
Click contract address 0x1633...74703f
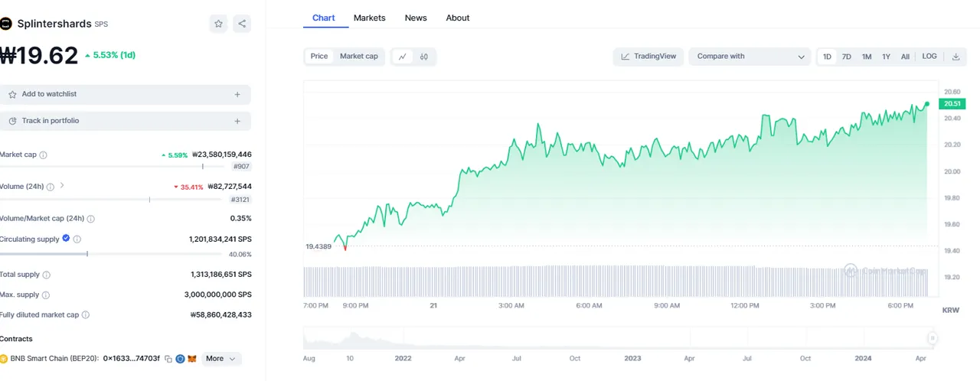pyautogui.click(x=132, y=359)
